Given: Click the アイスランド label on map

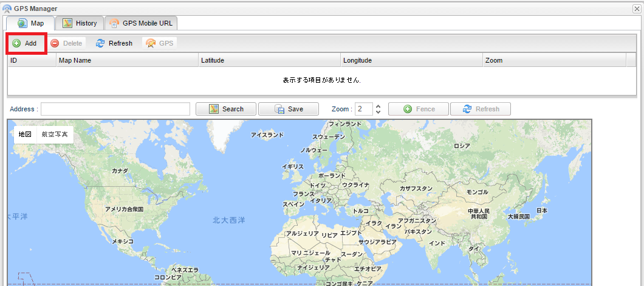Looking at the screenshot, I should click(267, 135).
